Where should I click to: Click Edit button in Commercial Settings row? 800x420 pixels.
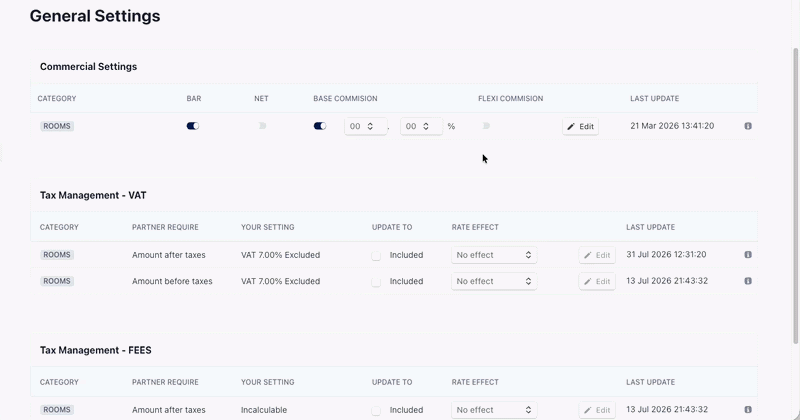(581, 127)
